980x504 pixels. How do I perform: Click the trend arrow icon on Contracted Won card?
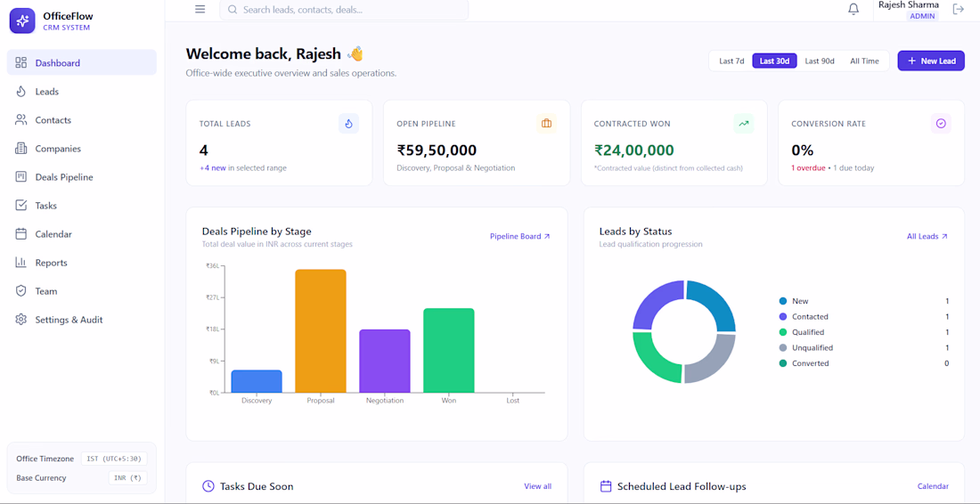pyautogui.click(x=744, y=124)
